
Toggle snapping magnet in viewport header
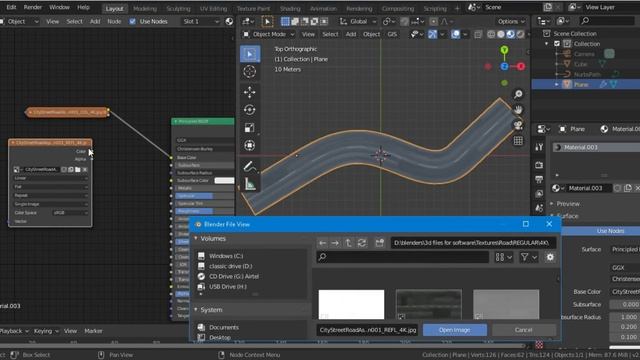404,21
